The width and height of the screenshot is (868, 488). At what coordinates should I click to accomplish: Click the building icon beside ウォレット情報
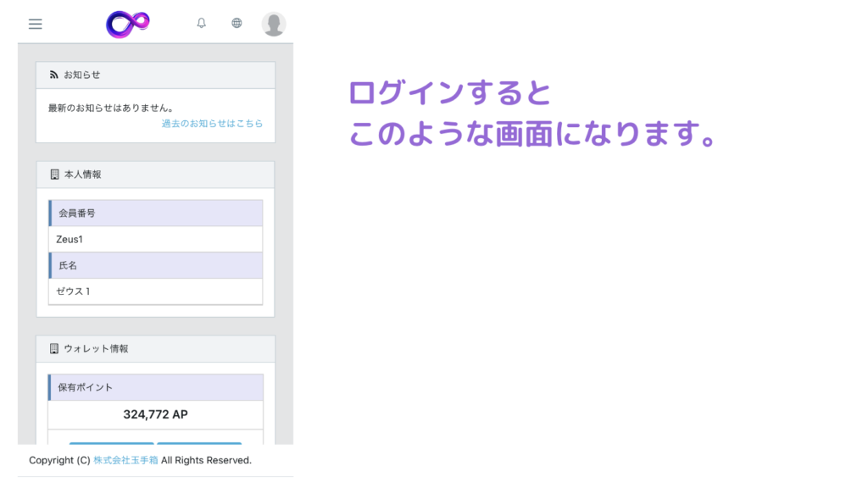tap(54, 349)
